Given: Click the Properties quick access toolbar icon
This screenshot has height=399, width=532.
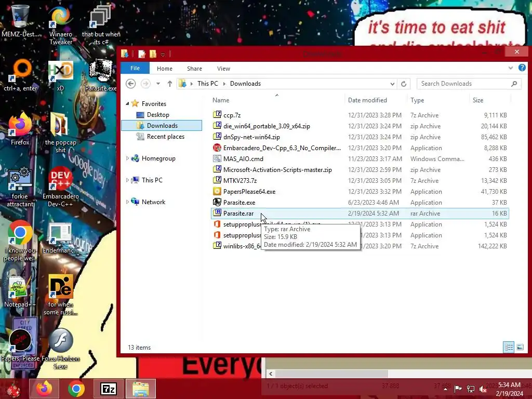Looking at the screenshot, I should (142, 54).
